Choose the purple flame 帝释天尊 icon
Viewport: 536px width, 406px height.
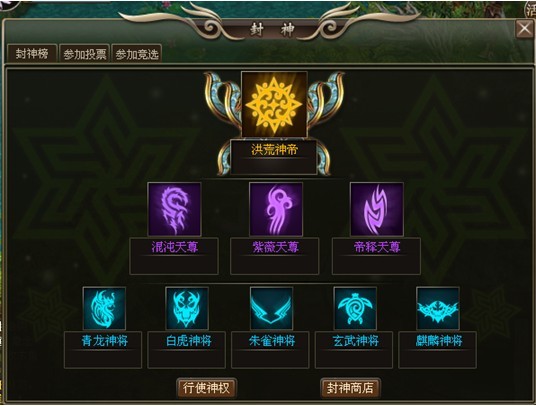[x=377, y=209]
